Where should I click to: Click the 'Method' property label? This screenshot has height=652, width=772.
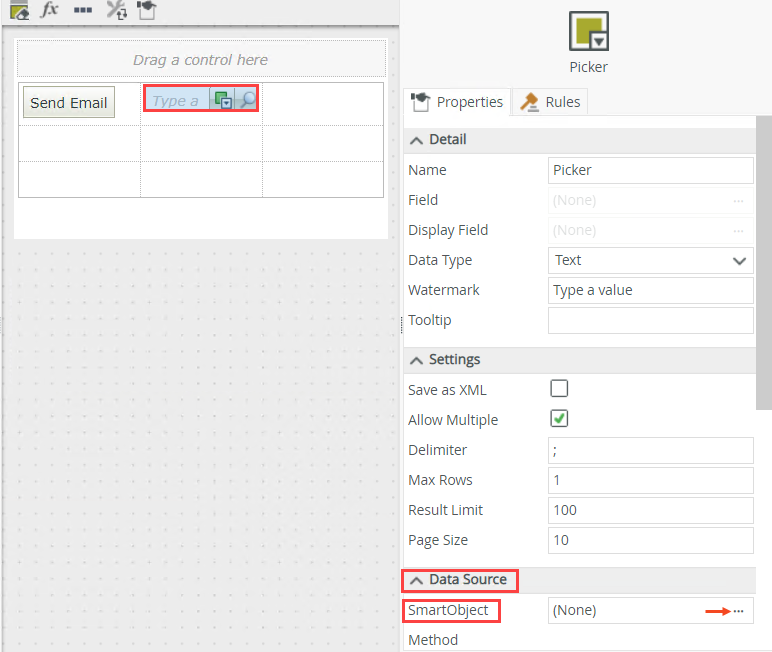click(x=433, y=640)
